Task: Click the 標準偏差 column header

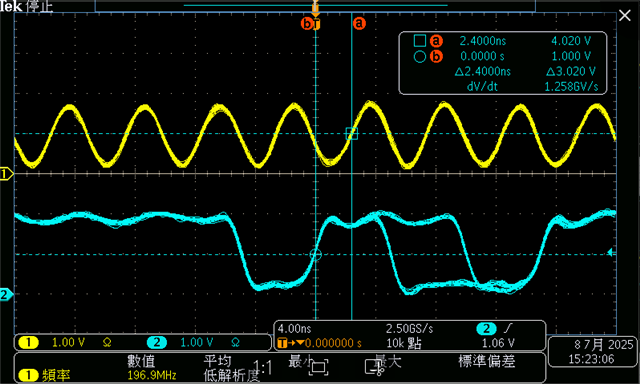Action: pyautogui.click(x=486, y=361)
